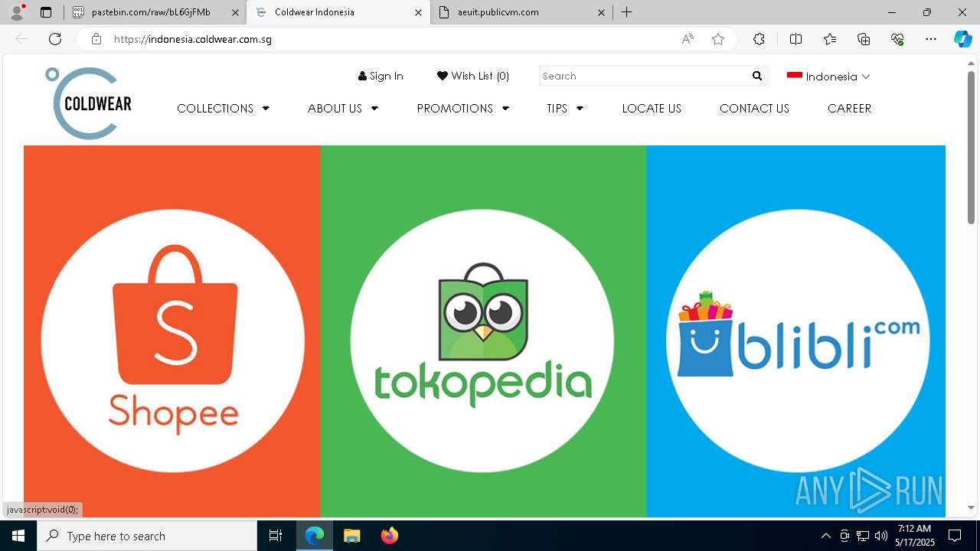The image size is (980, 551).
Task: Open the tab actions menu icon
Action: (46, 12)
